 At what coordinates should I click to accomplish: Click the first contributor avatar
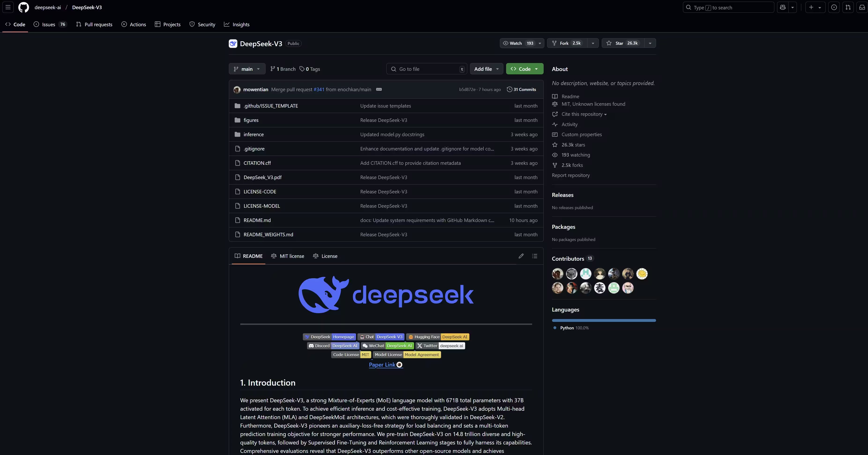click(557, 274)
